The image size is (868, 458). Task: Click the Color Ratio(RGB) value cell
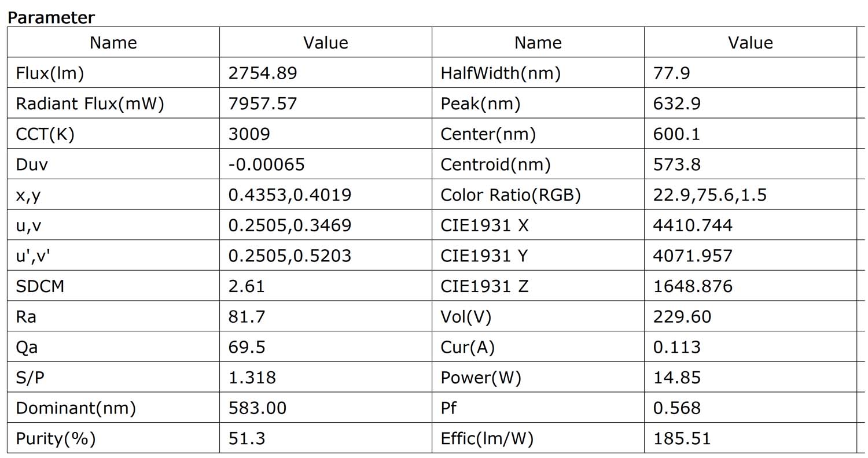coord(709,195)
